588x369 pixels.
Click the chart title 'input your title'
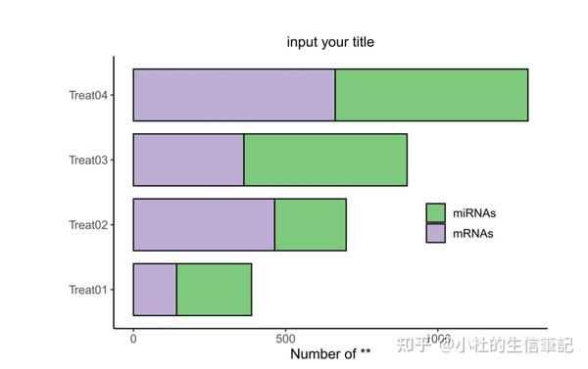click(330, 42)
